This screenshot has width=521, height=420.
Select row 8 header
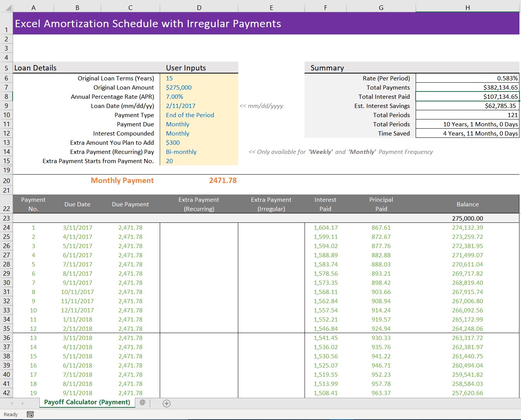[x=6, y=96]
